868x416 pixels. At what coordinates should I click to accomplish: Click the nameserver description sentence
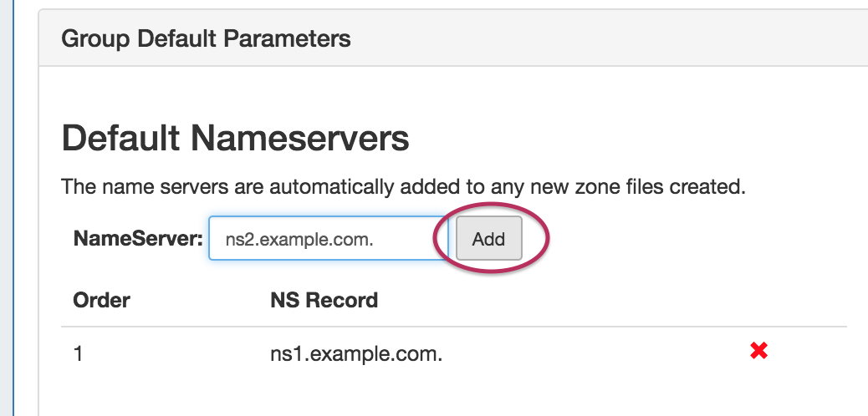coord(403,185)
